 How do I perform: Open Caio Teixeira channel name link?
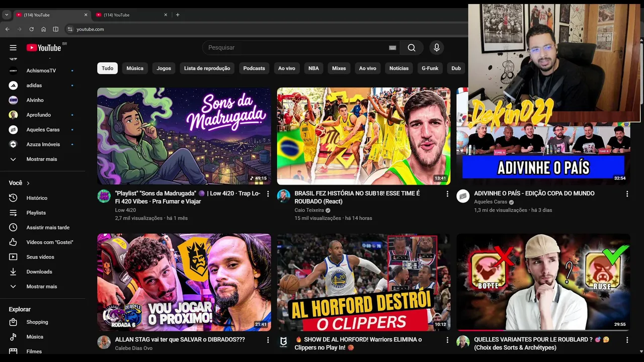309,210
